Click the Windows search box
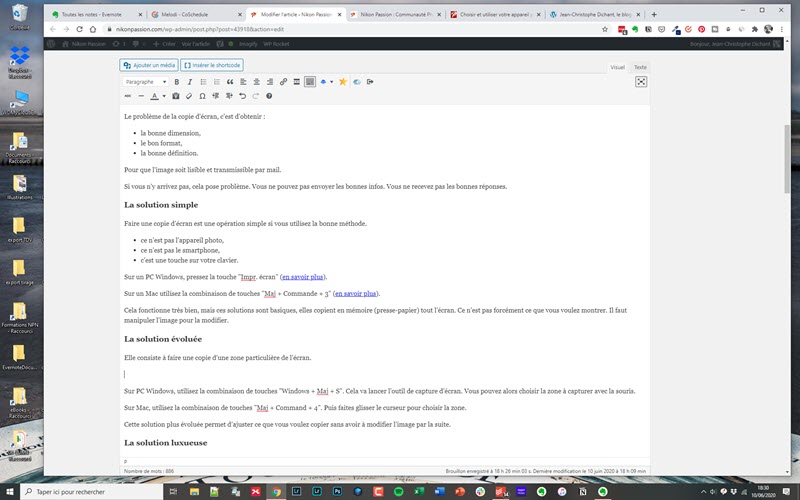Image resolution: width=800 pixels, height=500 pixels. [x=92, y=492]
